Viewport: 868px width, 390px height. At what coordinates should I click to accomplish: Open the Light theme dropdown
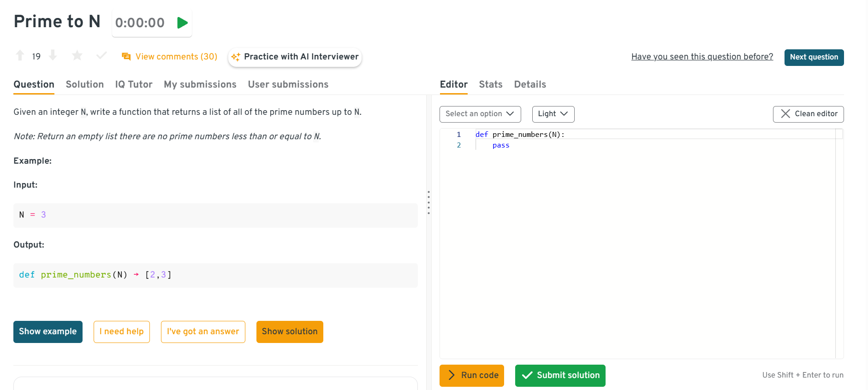click(x=553, y=114)
